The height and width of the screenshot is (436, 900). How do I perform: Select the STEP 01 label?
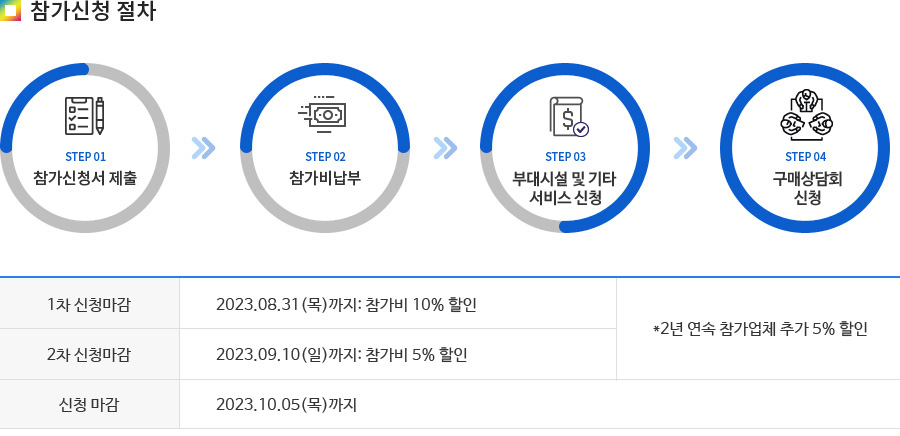point(86,157)
